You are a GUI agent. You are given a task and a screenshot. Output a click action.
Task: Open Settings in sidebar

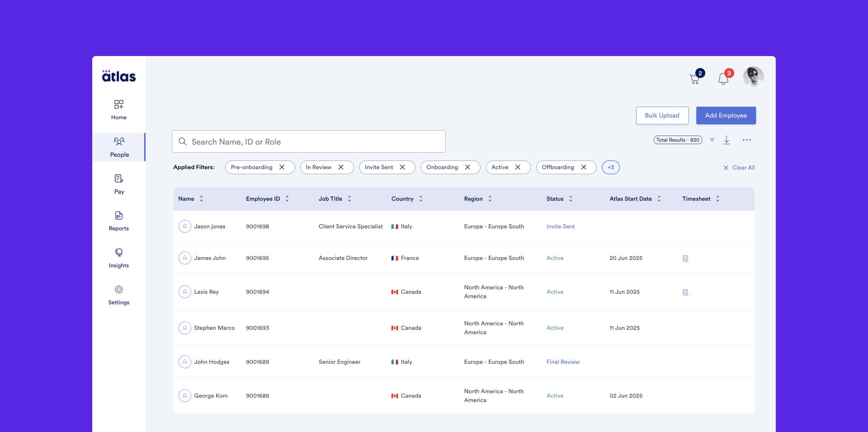119,296
